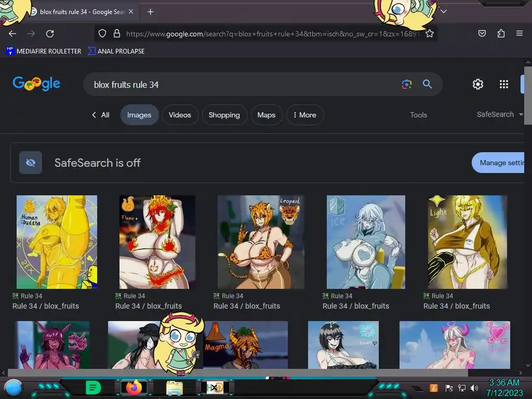List all tabs with chevron button
Screen dimensions: 532x399
click(444, 11)
